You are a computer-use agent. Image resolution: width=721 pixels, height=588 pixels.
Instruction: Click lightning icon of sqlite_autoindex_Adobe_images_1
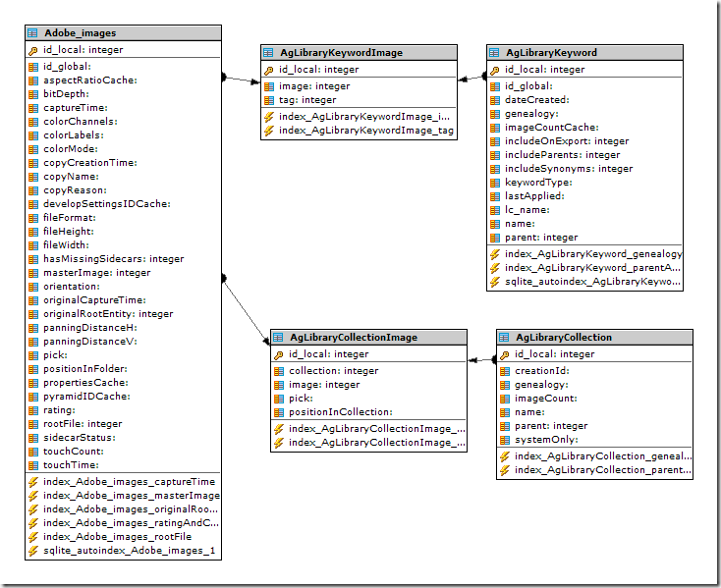(x=33, y=551)
